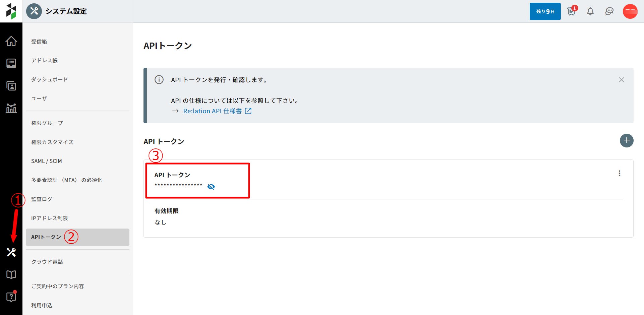Image resolution: width=644 pixels, height=315 pixels.
Task: Select the APIトークン menu item
Action: [x=77, y=237]
